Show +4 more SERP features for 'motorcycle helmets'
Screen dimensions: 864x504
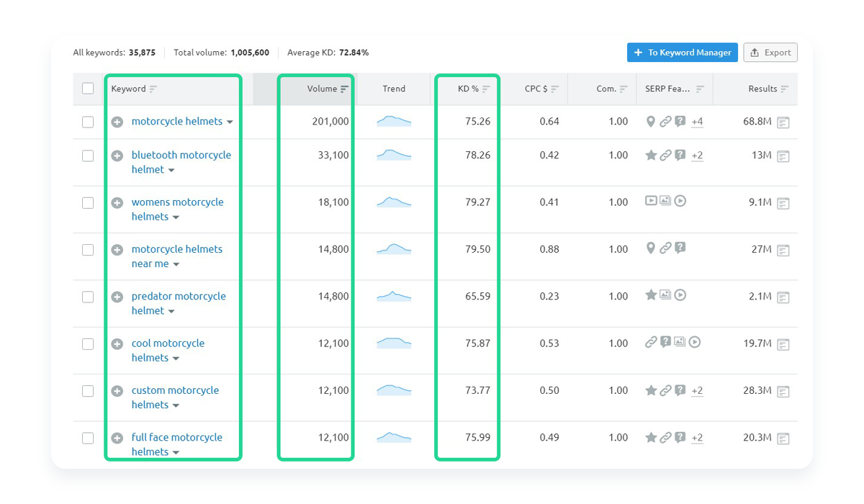697,122
